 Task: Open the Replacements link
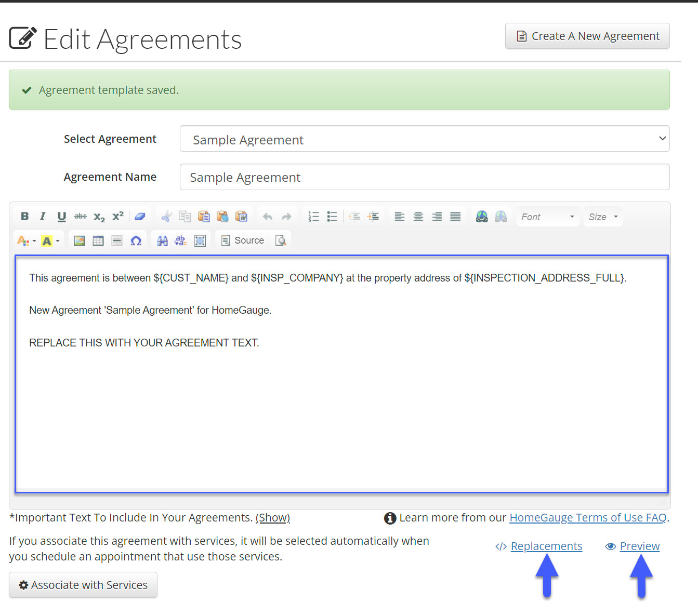[x=546, y=546]
